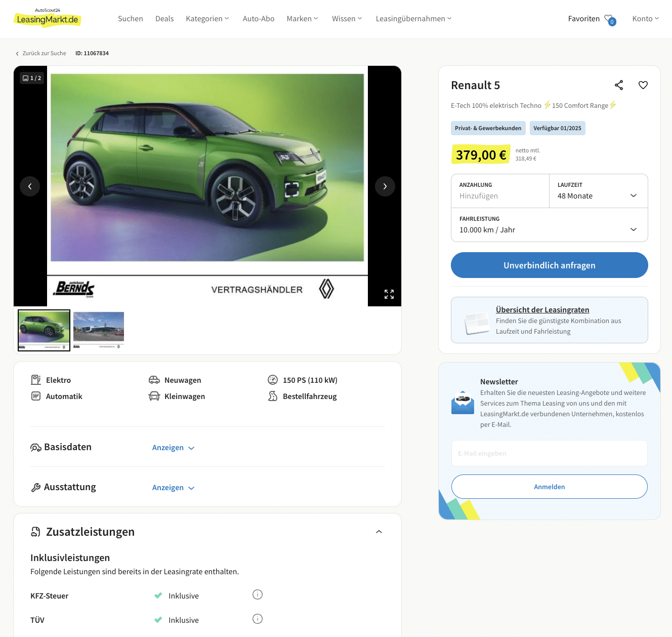This screenshot has width=672, height=637.
Task: Click the Zusatzleistungen section icon
Action: (x=36, y=532)
